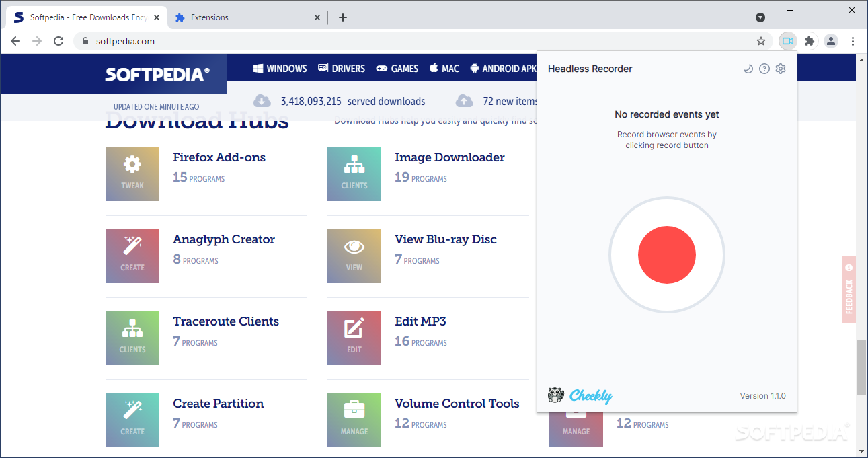
Task: Start recording with the red record button
Action: [666, 255]
